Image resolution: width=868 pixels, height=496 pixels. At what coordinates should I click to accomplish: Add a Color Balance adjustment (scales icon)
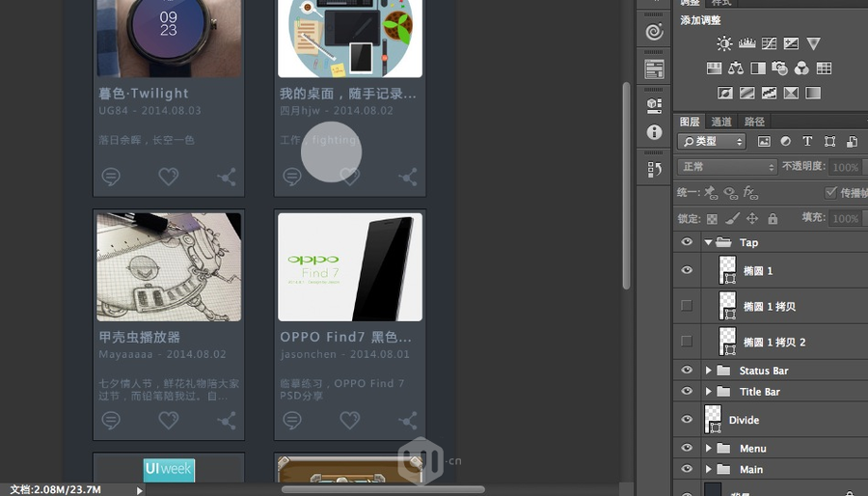[736, 69]
